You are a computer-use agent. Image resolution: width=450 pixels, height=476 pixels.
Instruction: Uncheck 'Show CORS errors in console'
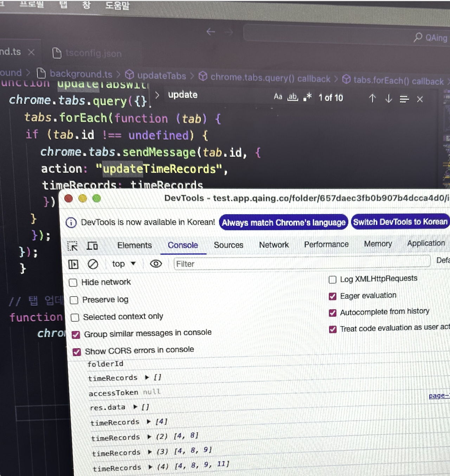77,352
